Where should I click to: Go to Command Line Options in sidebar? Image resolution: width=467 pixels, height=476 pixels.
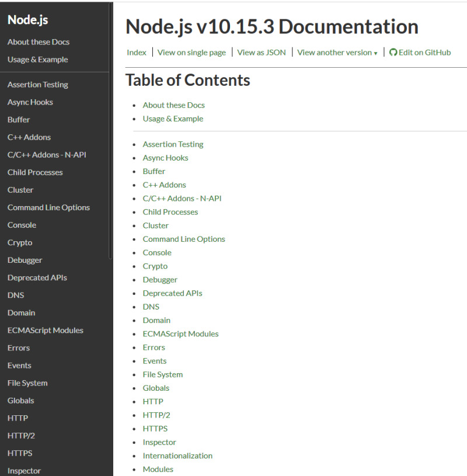point(48,208)
